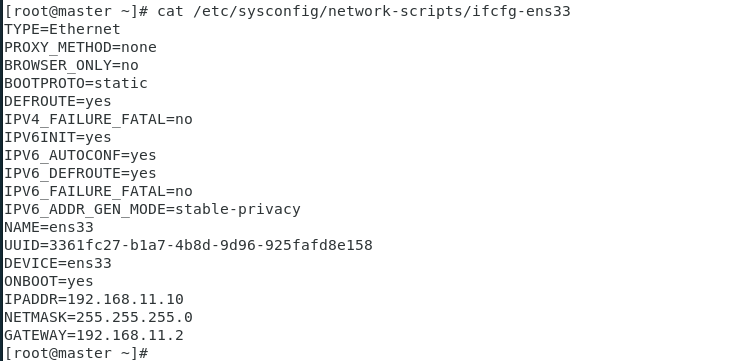The image size is (740, 361).
Task: Click the ONBOOT=yes line
Action: click(x=49, y=281)
